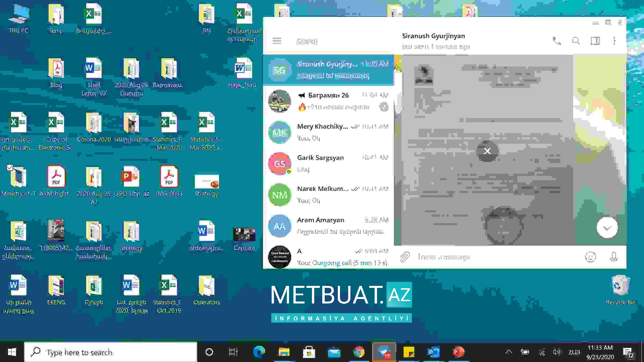Launch Google Chrome from taskbar
644x362 pixels.
click(359, 352)
